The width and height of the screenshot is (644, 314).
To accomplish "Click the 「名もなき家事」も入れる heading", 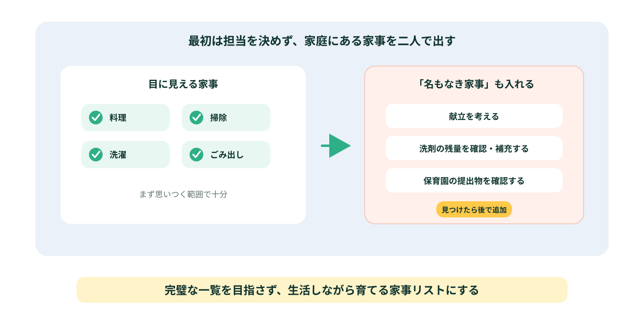I will (474, 84).
